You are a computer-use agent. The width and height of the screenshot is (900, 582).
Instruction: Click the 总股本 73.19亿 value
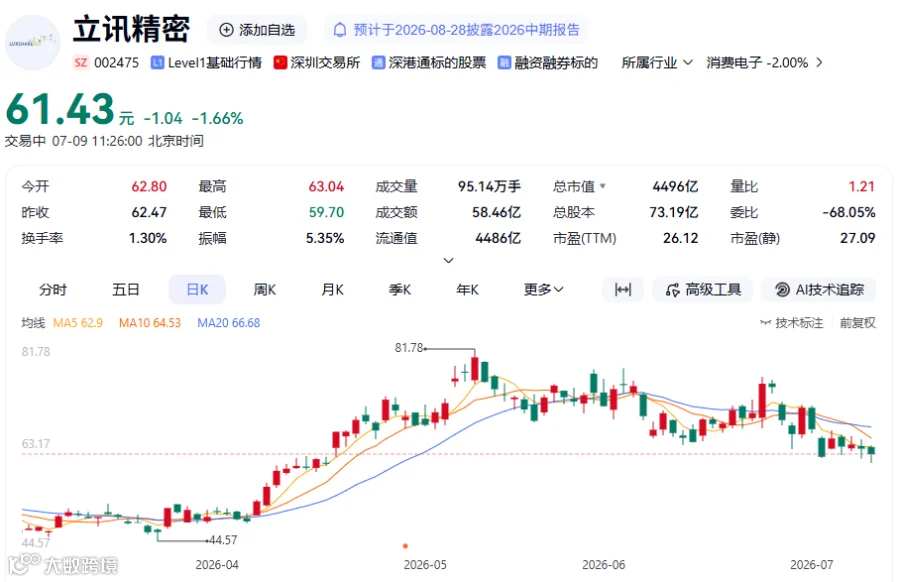[x=673, y=212]
